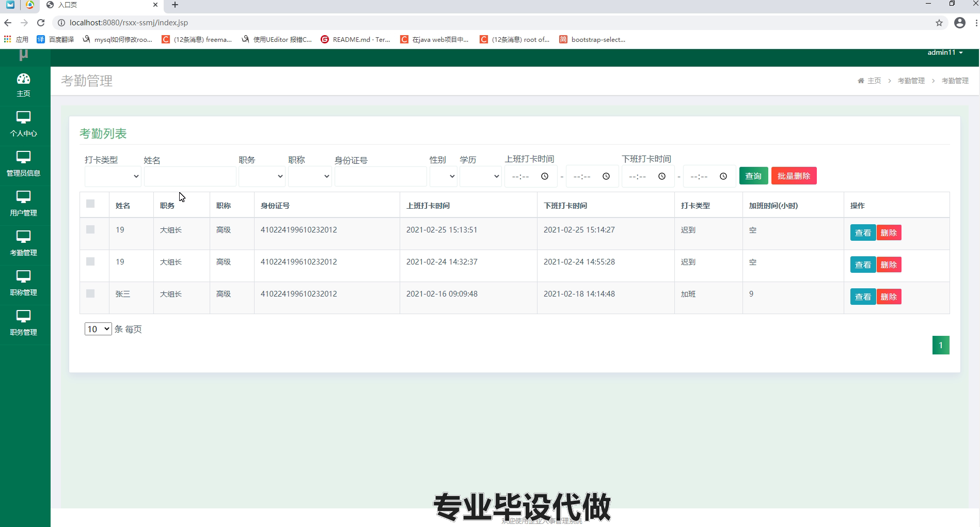
Task: Open 职务管理 in the sidebar
Action: click(x=24, y=323)
